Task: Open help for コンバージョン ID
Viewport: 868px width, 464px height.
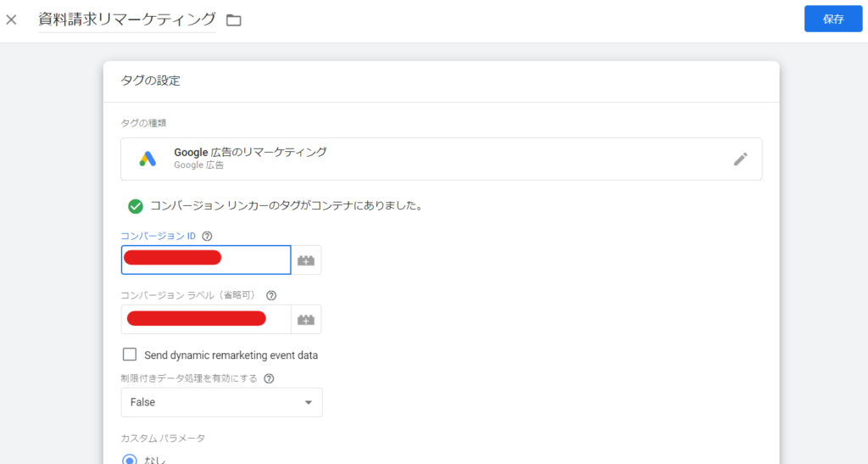Action: (x=207, y=237)
